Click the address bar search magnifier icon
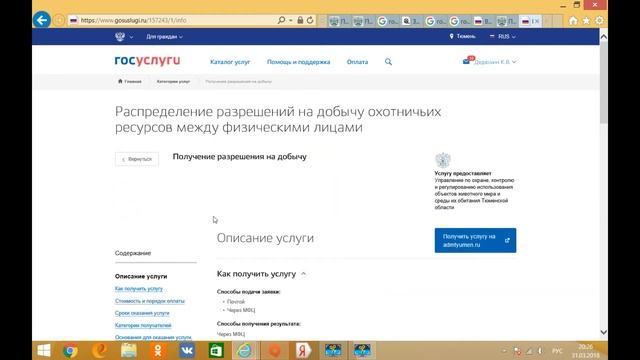The width and height of the screenshot is (640, 360). click(x=281, y=20)
